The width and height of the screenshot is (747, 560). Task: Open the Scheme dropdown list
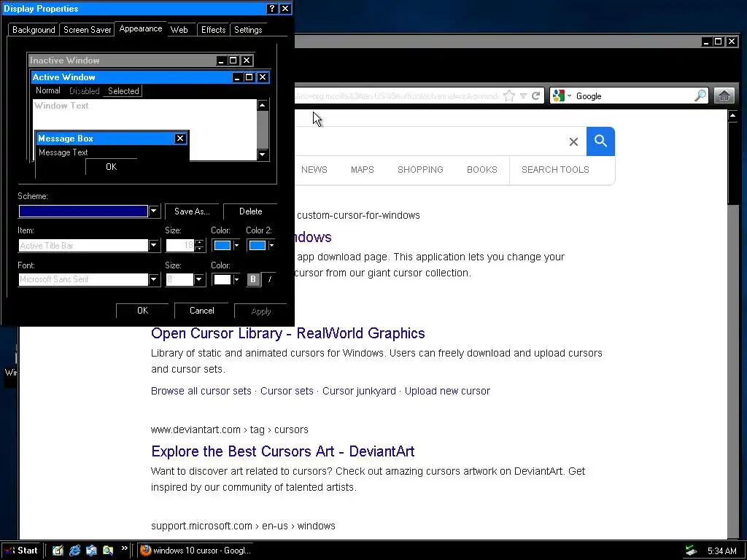(153, 211)
